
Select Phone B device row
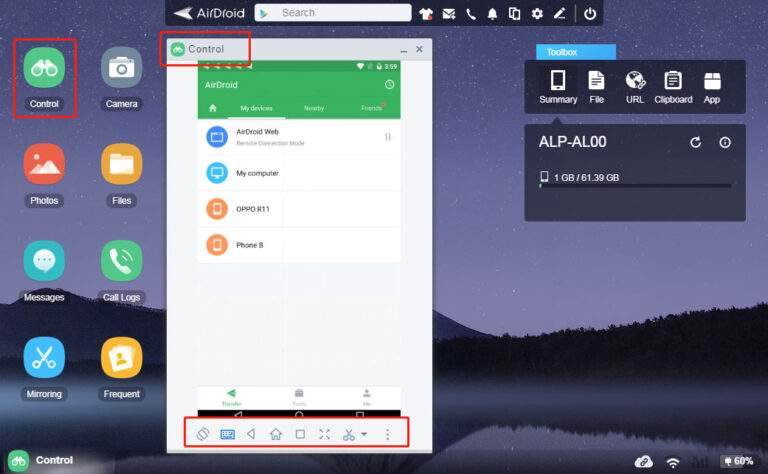[x=299, y=245]
